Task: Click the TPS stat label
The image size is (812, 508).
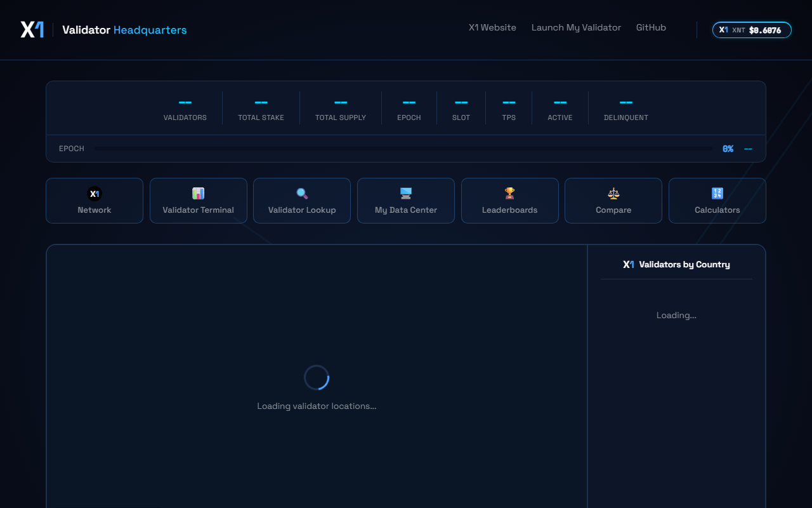Action: pos(509,117)
